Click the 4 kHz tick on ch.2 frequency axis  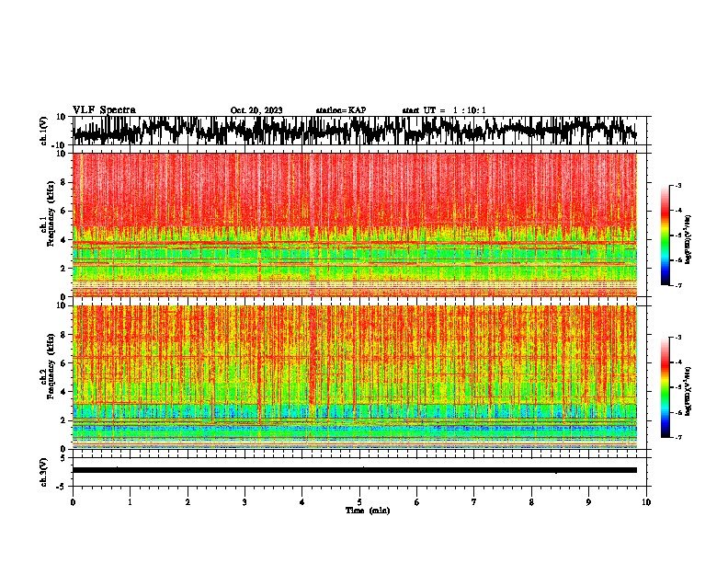click(x=64, y=392)
